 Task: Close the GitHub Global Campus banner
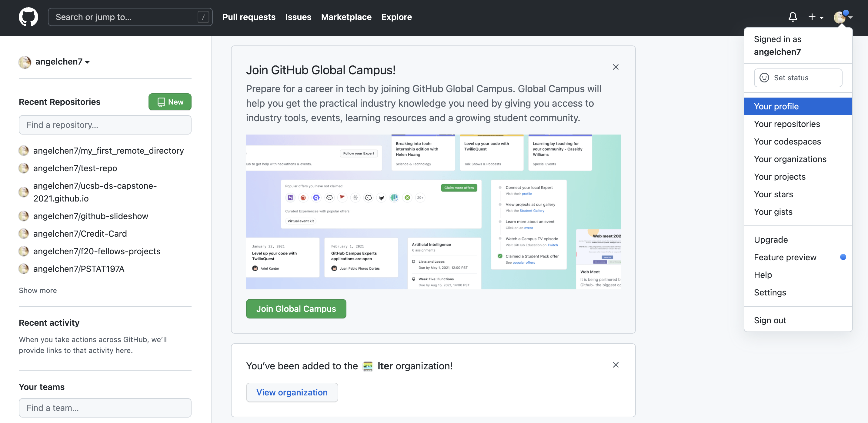(x=616, y=67)
